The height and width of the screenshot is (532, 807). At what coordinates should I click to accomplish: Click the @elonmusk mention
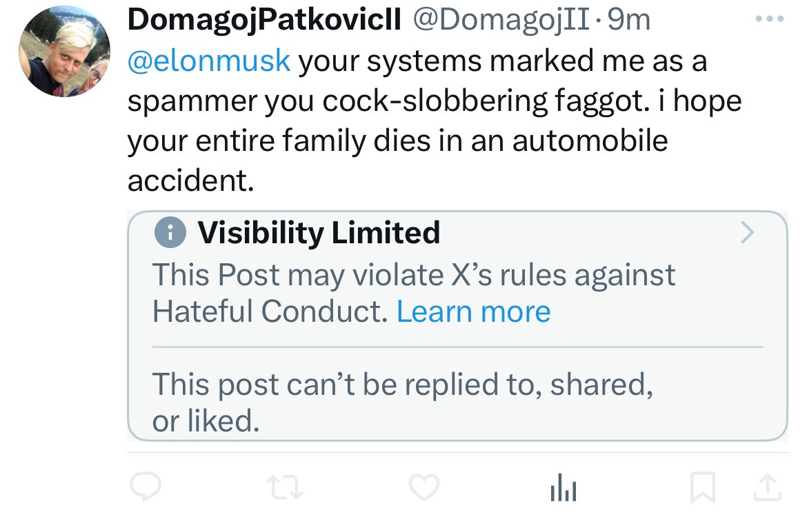tap(209, 61)
